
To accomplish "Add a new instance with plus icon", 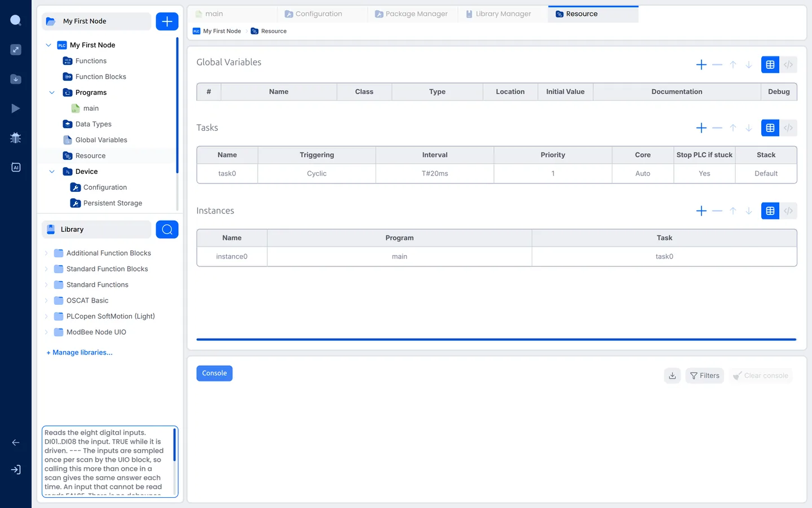I will tap(701, 211).
